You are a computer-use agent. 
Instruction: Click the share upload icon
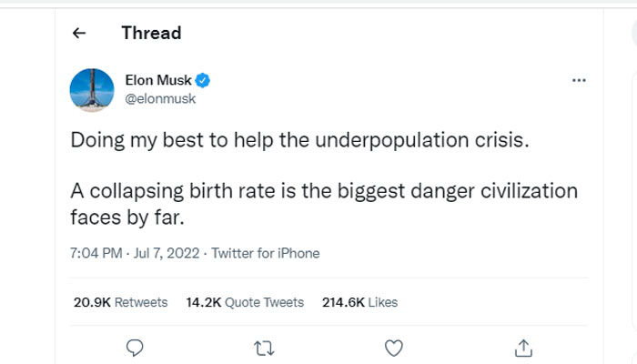523,347
